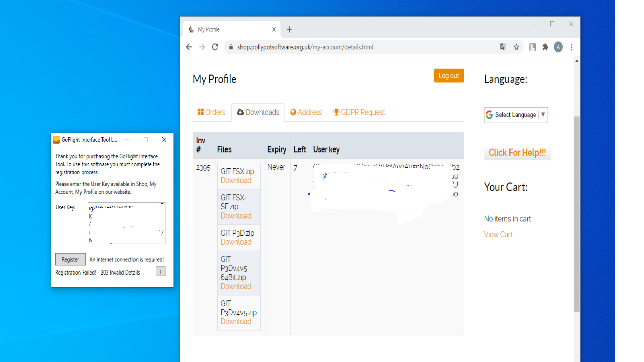Click the info 'i' button in GoFlight window
The image size is (644, 362).
(160, 271)
